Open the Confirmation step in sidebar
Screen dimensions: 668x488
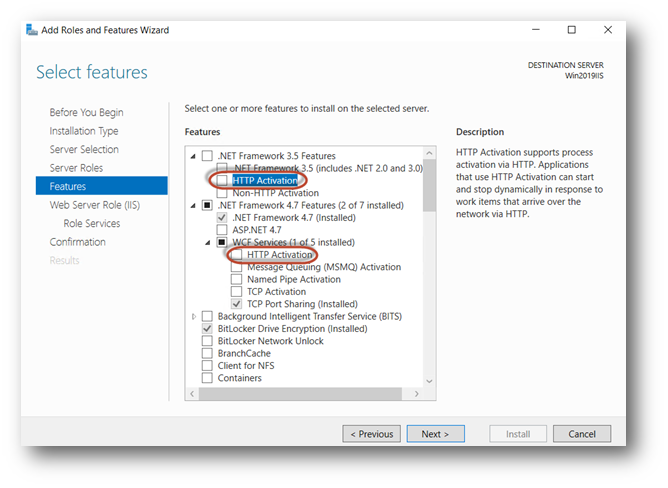[77, 242]
